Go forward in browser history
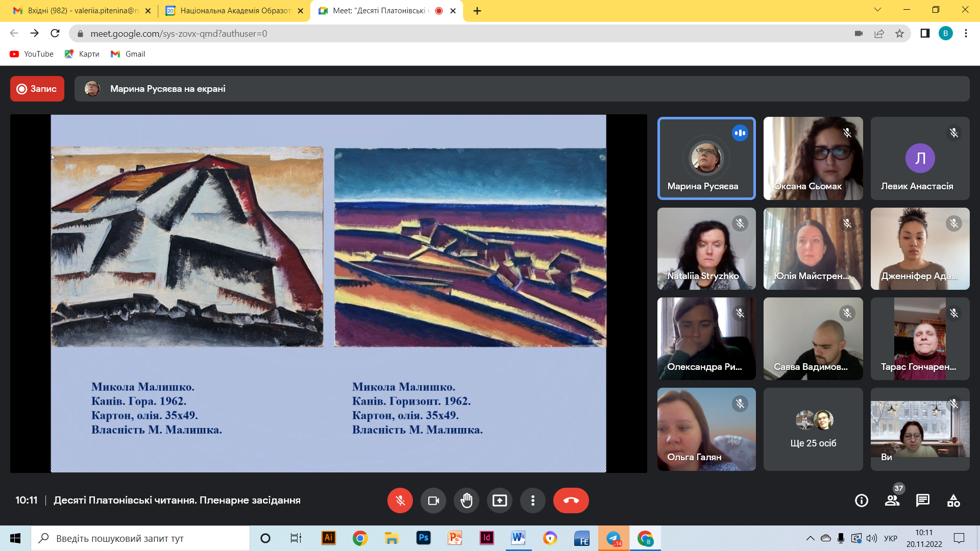This screenshot has height=551, width=980. coord(34,34)
